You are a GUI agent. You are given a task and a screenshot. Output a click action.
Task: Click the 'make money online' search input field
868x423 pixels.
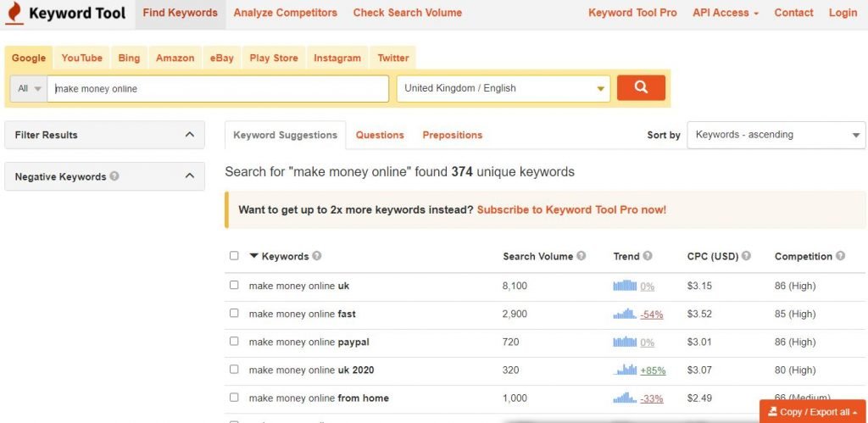pos(218,88)
